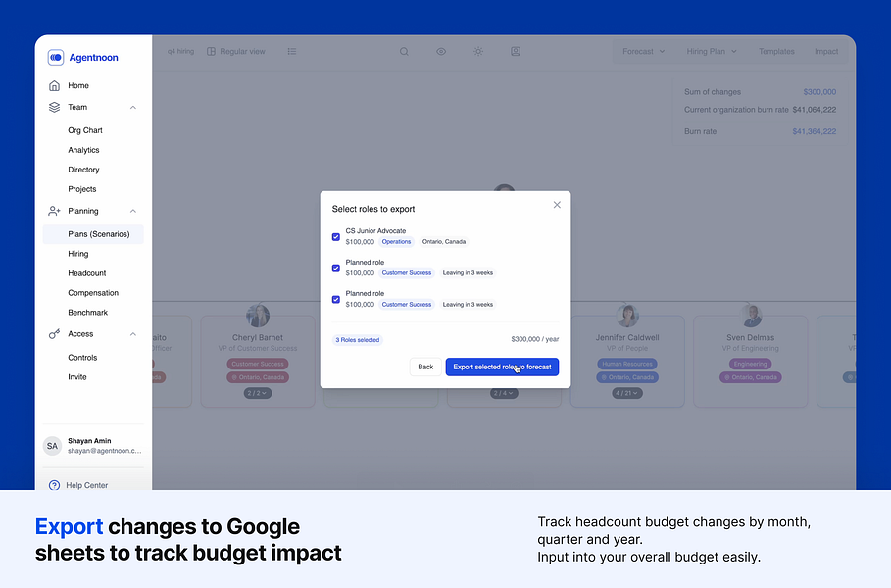The width and height of the screenshot is (891, 588).
Task: Open Headcount in the sidebar
Action: click(87, 273)
